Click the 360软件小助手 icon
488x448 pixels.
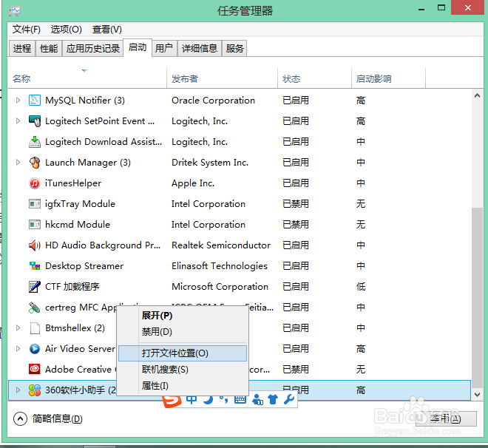click(35, 390)
